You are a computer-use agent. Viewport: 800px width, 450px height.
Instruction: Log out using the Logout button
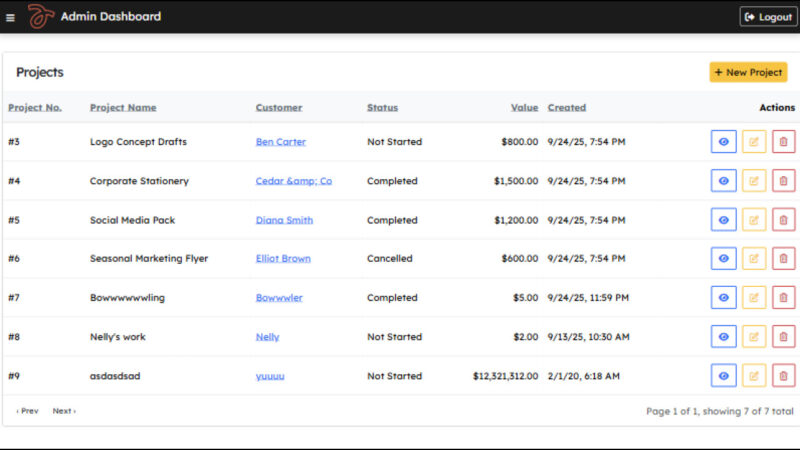[x=768, y=17]
